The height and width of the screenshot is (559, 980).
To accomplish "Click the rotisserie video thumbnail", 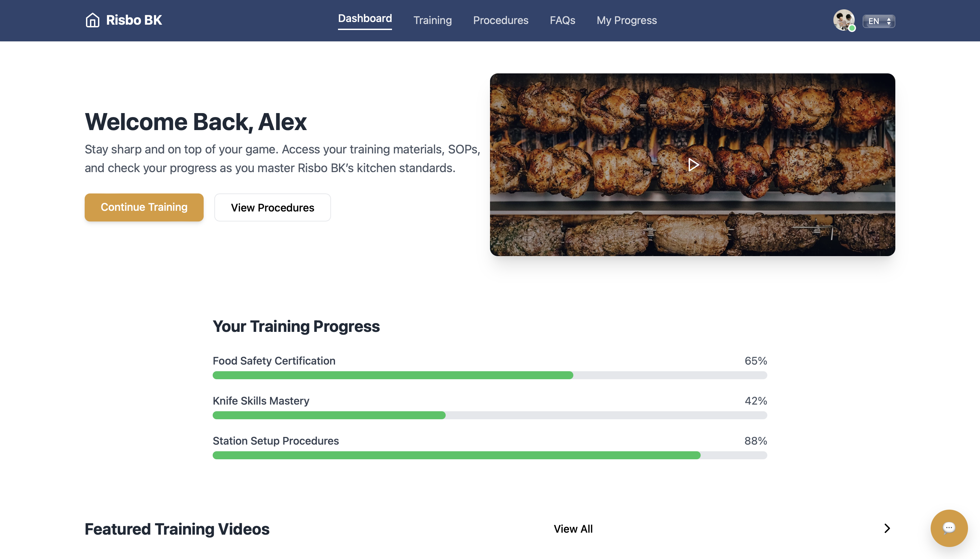I will coord(693,164).
